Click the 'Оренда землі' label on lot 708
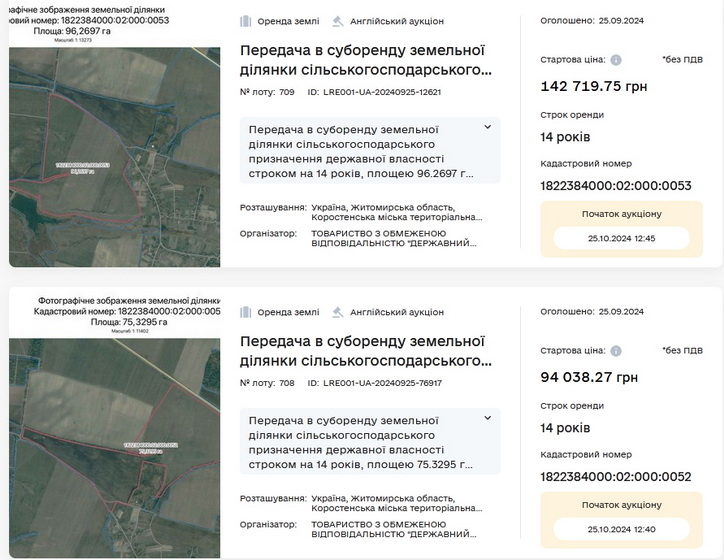The image size is (724, 560). pyautogui.click(x=287, y=312)
